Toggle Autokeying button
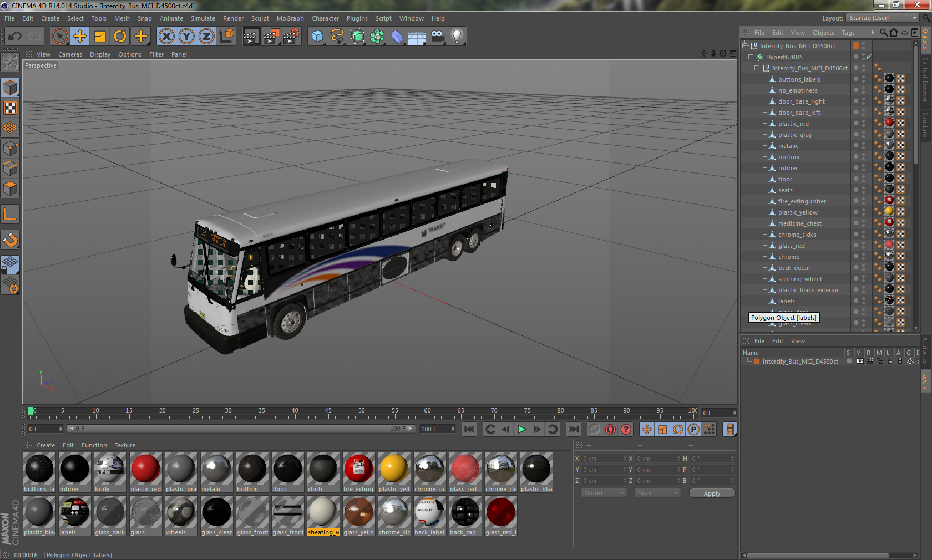932x560 pixels. [x=610, y=429]
